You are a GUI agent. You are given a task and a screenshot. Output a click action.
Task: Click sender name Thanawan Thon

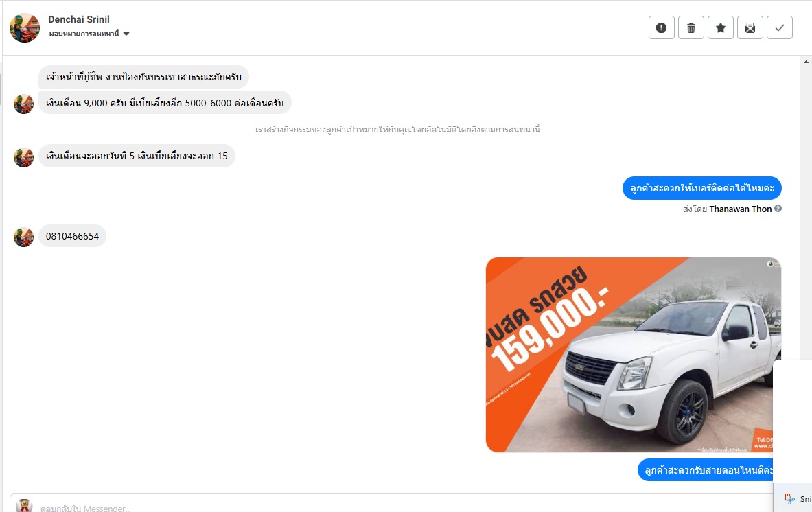pyautogui.click(x=740, y=209)
